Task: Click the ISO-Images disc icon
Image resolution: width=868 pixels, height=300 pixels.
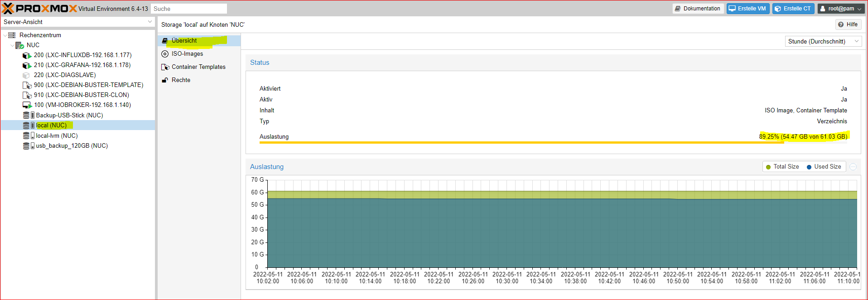Action: click(x=165, y=54)
